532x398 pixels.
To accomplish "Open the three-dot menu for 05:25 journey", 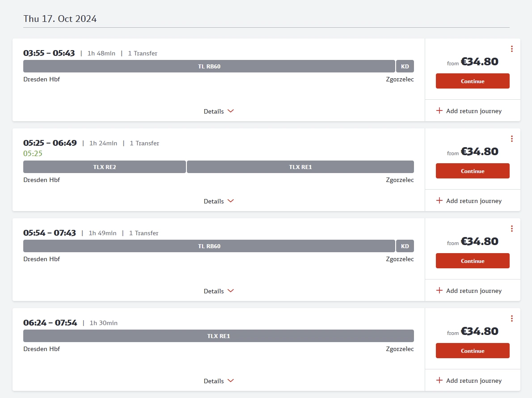I will tap(511, 139).
